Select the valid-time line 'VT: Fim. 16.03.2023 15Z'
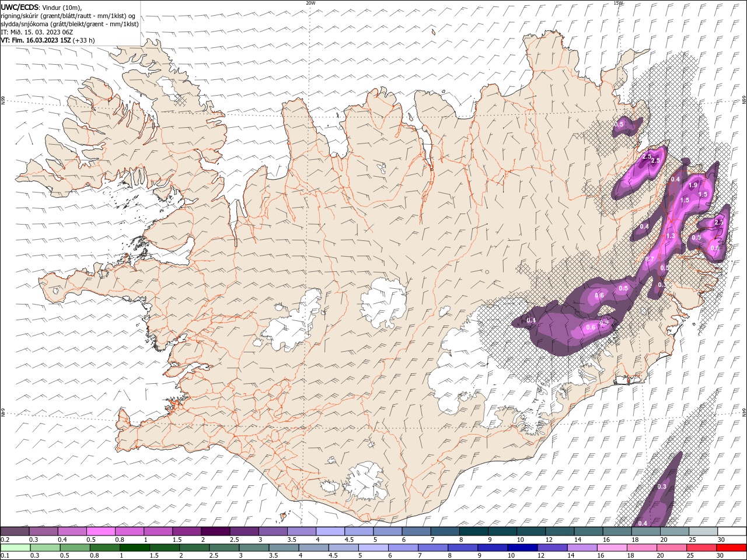 [x=36, y=40]
